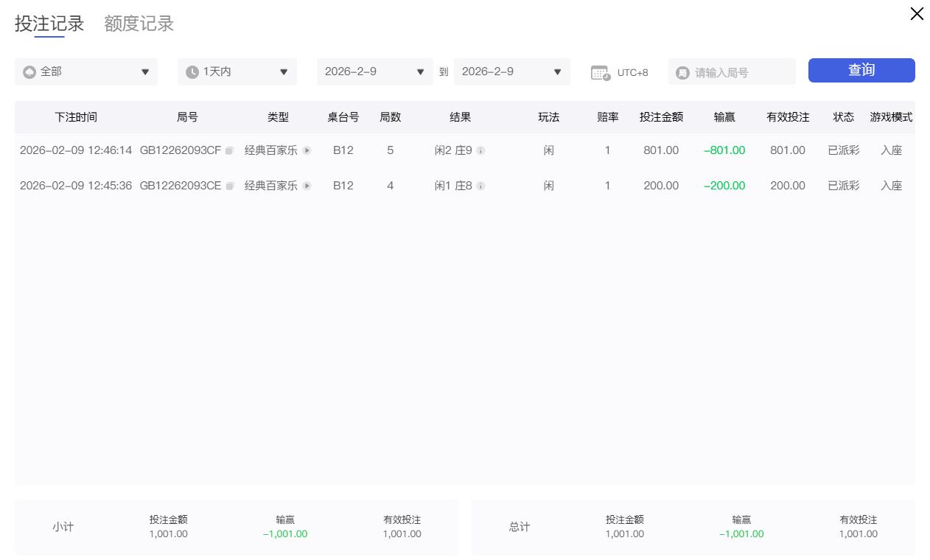Select the row with -200.00 loss
Viewport: 930px width, 560px height.
[x=464, y=186]
